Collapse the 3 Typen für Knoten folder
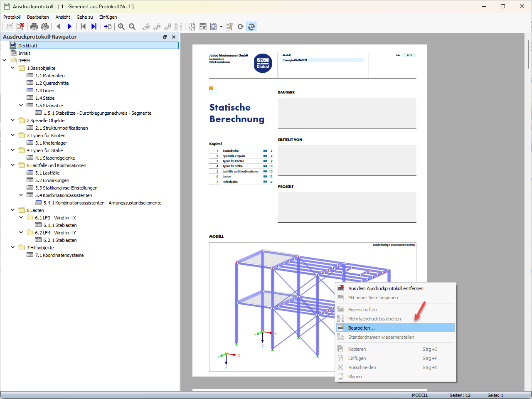Image resolution: width=532 pixels, height=399 pixels. 13,135
